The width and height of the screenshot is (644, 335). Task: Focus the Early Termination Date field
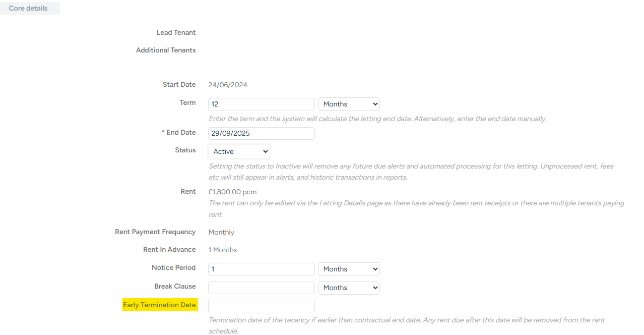pyautogui.click(x=261, y=306)
